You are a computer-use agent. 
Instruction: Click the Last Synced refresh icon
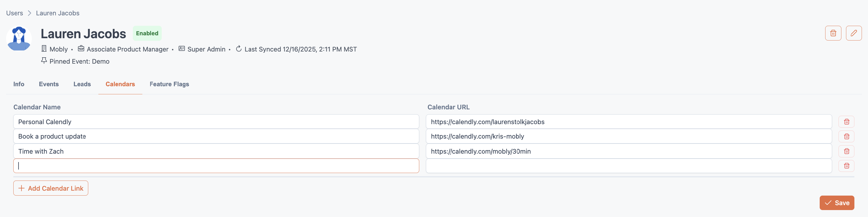pos(239,49)
